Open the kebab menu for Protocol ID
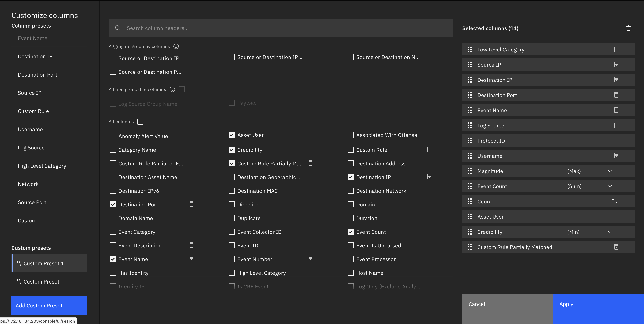Viewport: 644px width, 324px height. click(x=627, y=141)
